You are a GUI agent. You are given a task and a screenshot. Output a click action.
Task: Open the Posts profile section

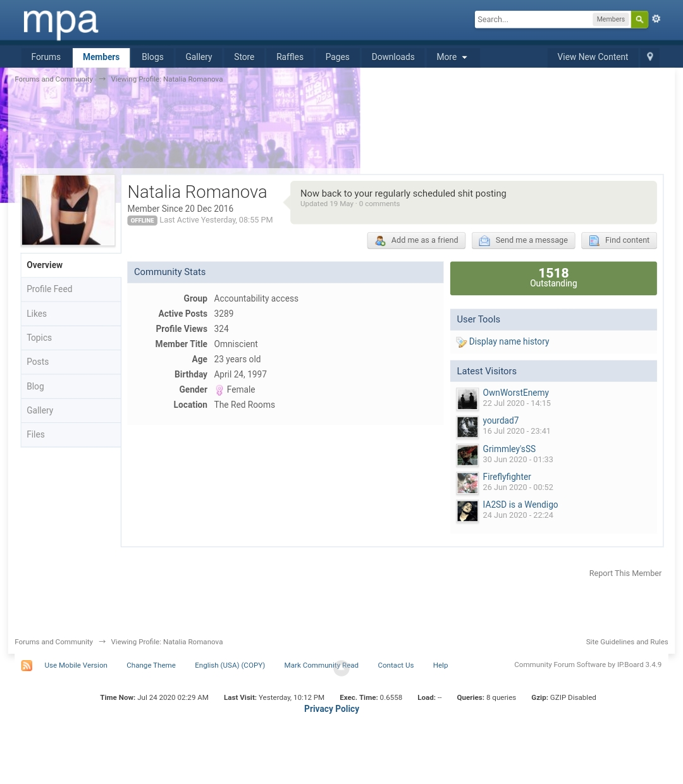pos(71,362)
